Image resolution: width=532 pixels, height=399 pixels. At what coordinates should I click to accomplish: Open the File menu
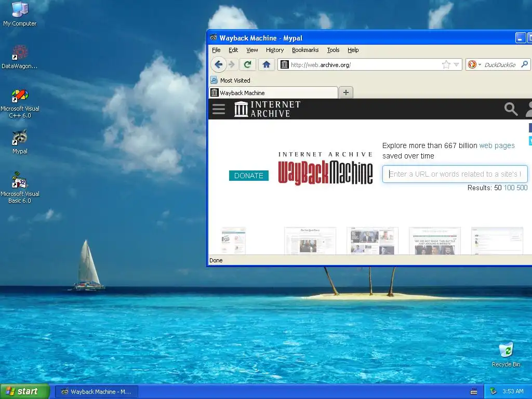pyautogui.click(x=216, y=50)
